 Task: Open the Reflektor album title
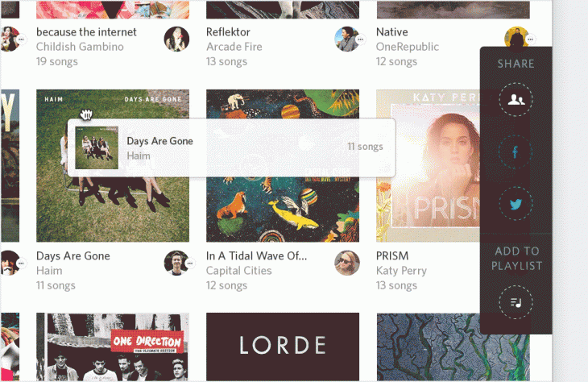click(x=228, y=32)
